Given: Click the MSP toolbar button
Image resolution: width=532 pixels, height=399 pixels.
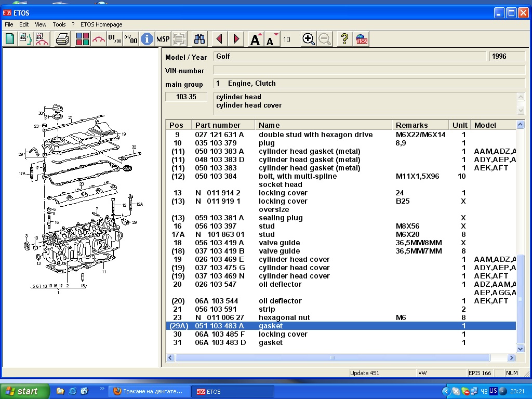Looking at the screenshot, I should pos(163,39).
